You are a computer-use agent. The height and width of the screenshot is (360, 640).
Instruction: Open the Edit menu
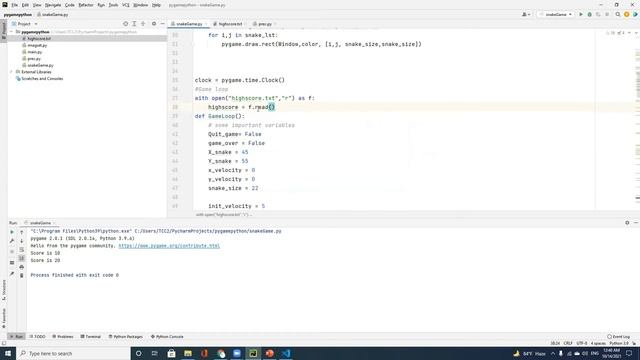(x=25, y=5)
